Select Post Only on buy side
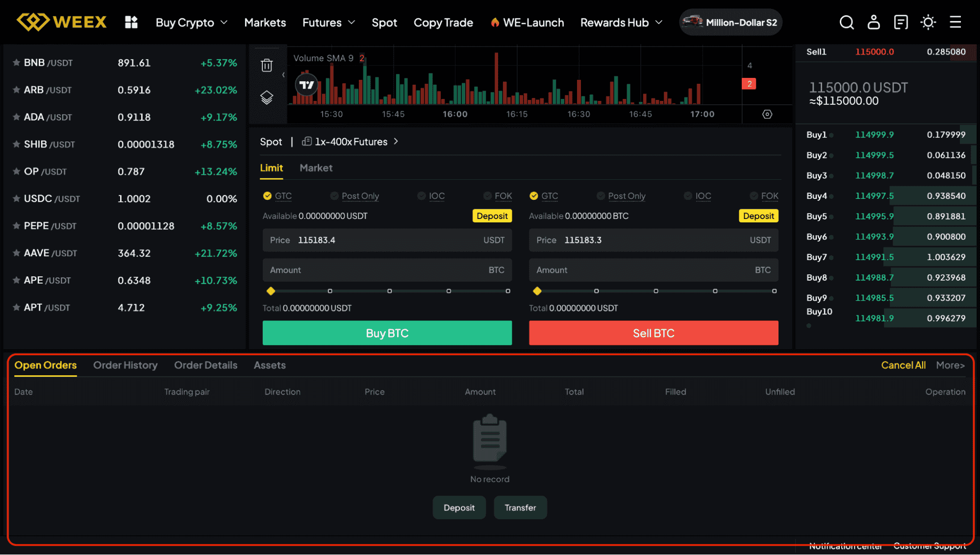Image resolution: width=980 pixels, height=555 pixels. 334,196
